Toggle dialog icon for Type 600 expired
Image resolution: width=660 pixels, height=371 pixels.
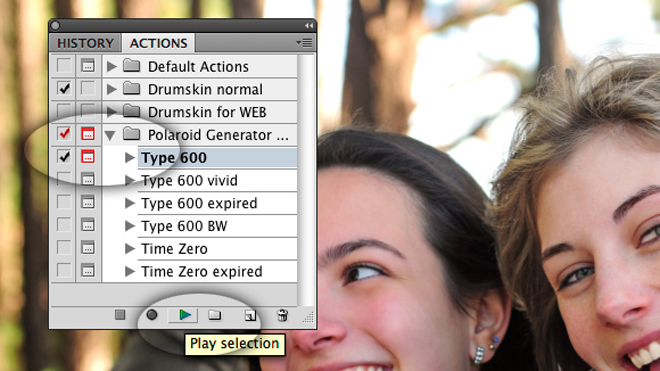[x=88, y=202]
